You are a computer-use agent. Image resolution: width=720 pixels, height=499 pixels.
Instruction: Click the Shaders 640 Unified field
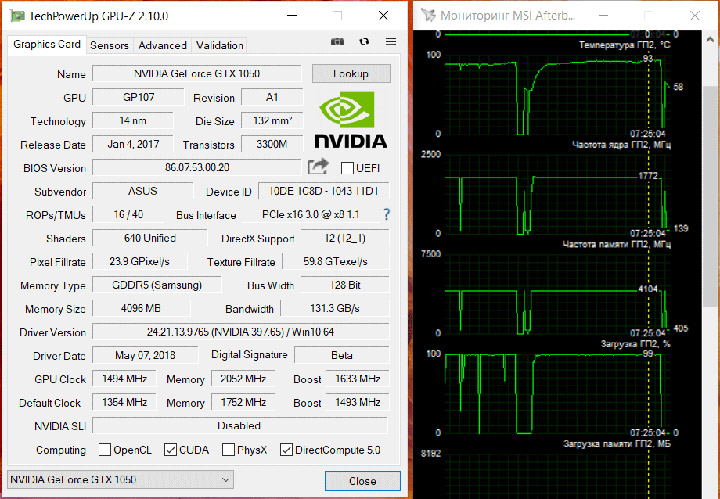[x=150, y=238]
